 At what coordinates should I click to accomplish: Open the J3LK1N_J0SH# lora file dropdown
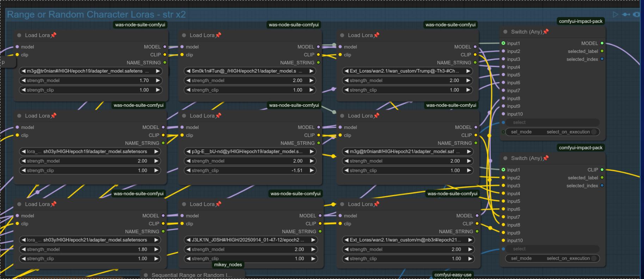[x=251, y=240]
